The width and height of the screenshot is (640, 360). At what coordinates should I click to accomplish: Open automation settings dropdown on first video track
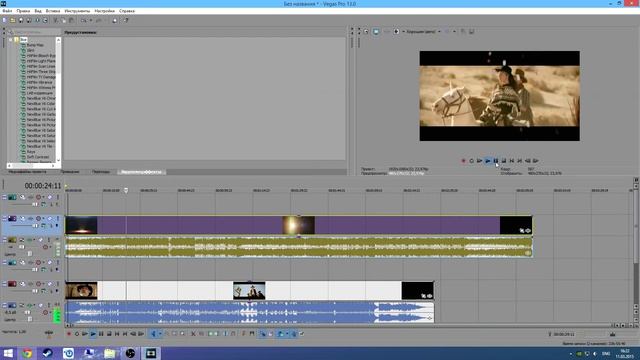point(44,197)
